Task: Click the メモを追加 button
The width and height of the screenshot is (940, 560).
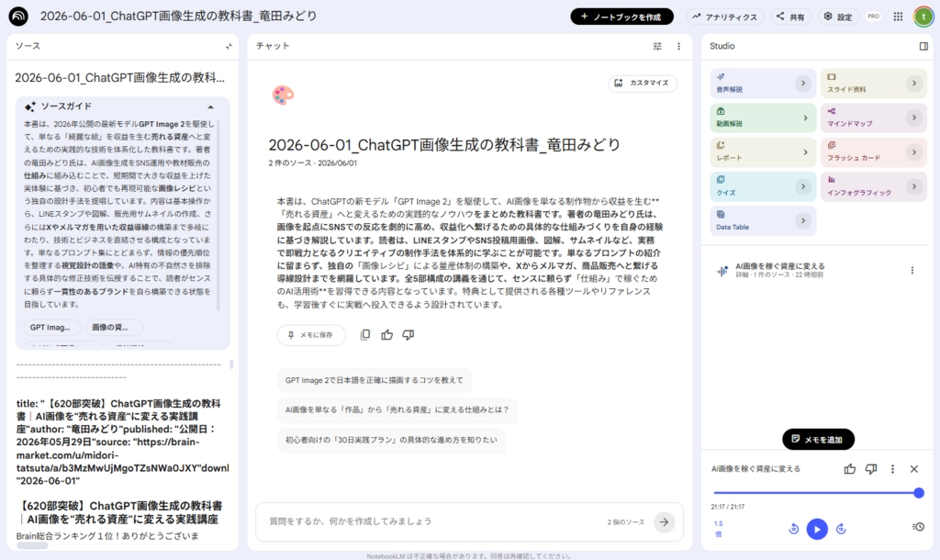Action: tap(818, 440)
